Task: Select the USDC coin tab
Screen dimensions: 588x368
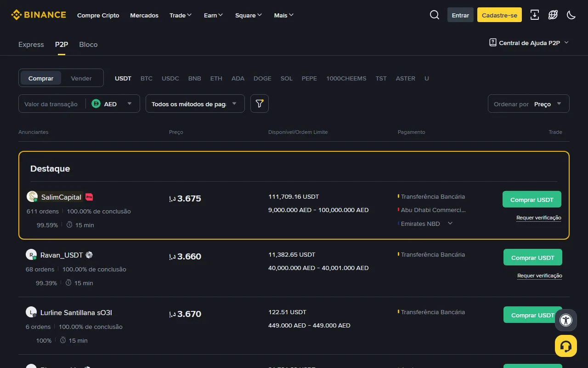Action: pyautogui.click(x=170, y=78)
